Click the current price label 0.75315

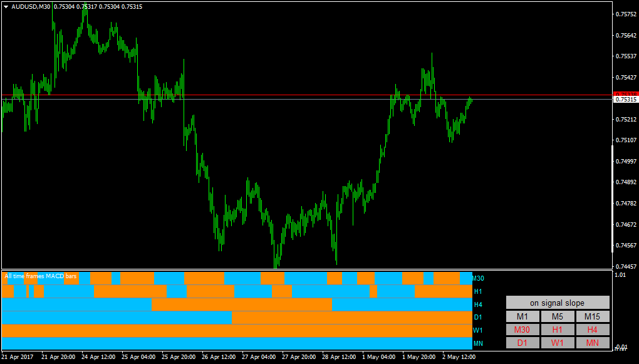626,100
